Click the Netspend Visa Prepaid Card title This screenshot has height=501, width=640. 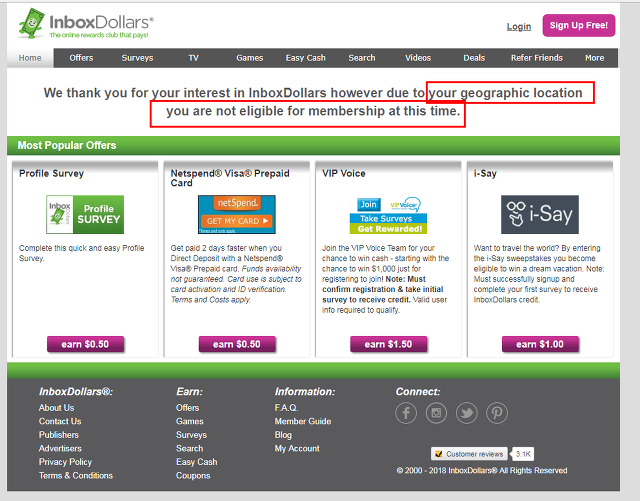point(230,178)
